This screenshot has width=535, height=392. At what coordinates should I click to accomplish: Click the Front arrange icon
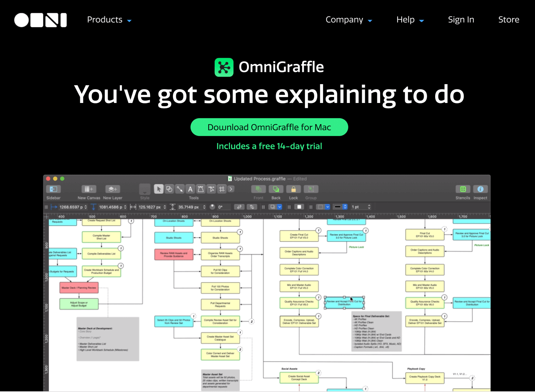[x=259, y=189]
